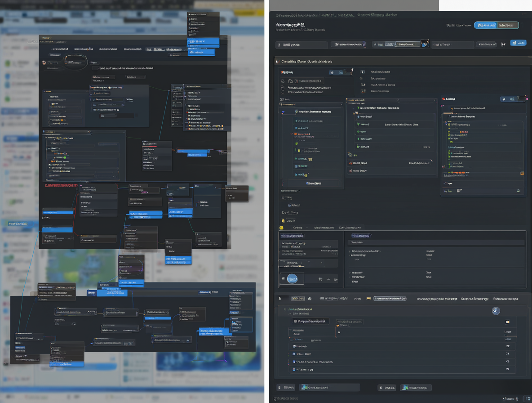Open the rightmost text tab of the lower toolbar
The width and height of the screenshot is (532, 403).
click(505, 299)
